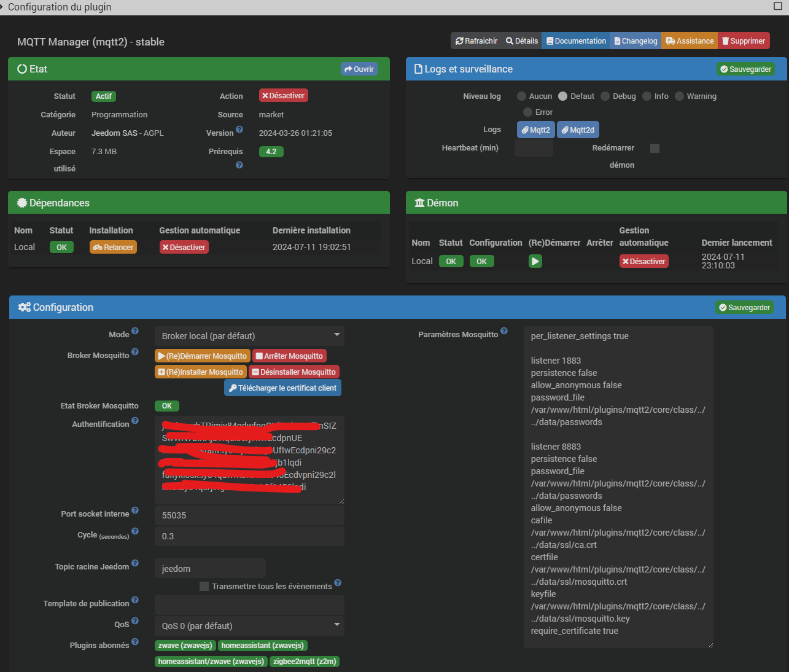Click the Topic racine Jeedom field

[210, 568]
